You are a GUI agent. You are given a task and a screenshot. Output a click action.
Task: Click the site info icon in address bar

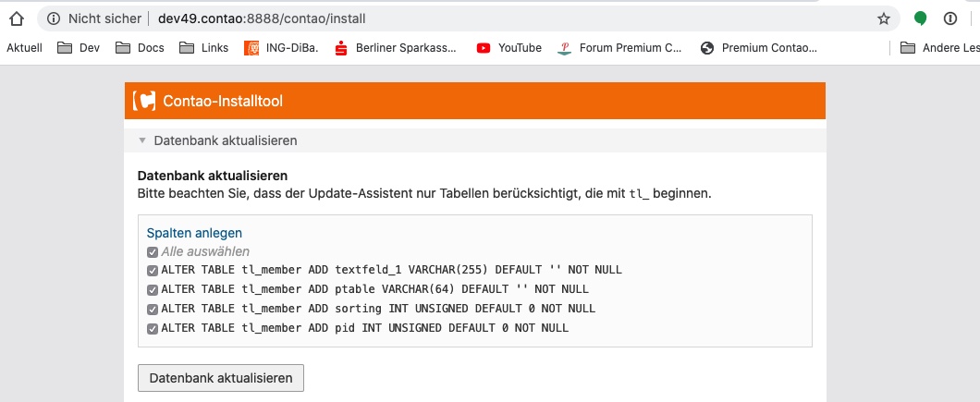click(x=54, y=18)
